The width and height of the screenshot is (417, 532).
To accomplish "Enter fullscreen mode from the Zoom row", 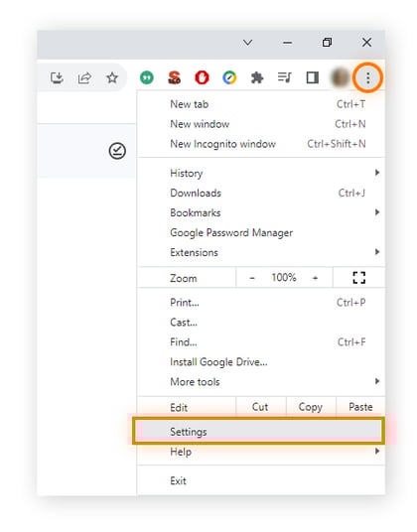I will point(359,278).
